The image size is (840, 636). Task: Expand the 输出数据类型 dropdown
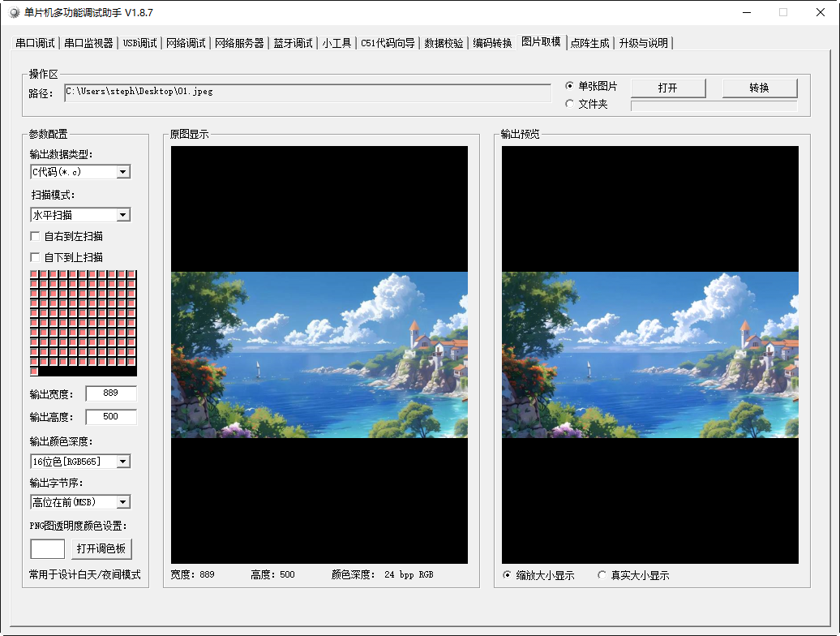coord(123,172)
